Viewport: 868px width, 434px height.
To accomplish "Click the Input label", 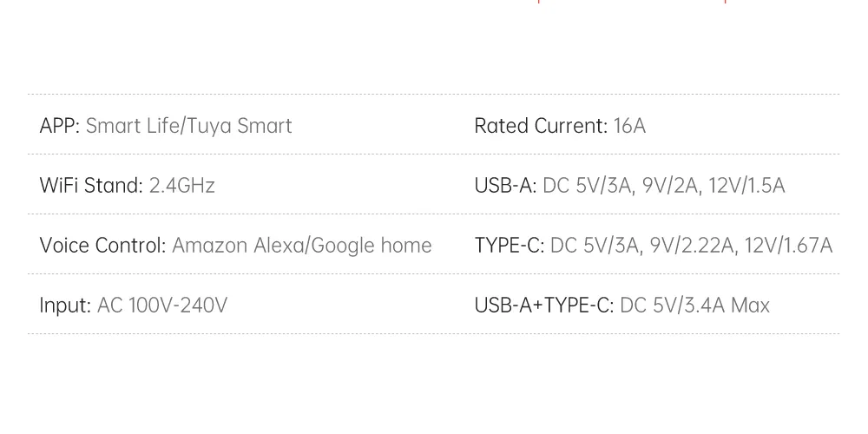I will point(65,306).
